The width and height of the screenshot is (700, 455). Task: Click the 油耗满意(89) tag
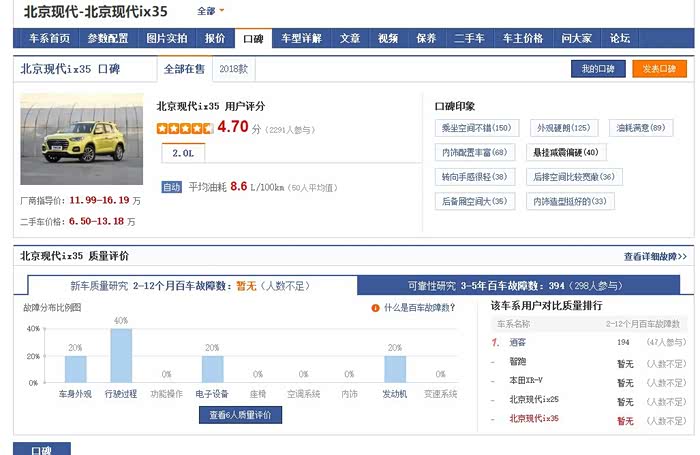click(x=641, y=128)
